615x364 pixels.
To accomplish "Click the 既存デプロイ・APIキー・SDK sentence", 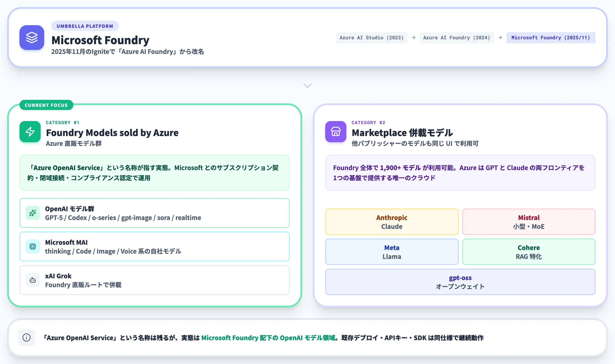I will (x=412, y=338).
